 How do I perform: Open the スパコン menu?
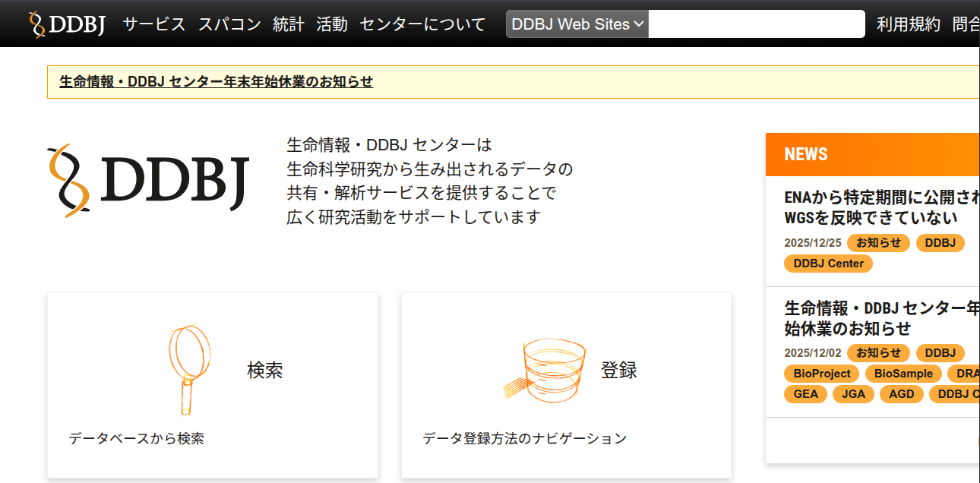229,24
